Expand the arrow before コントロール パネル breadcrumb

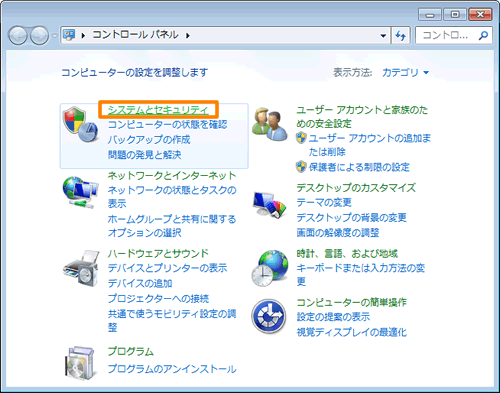(83, 35)
